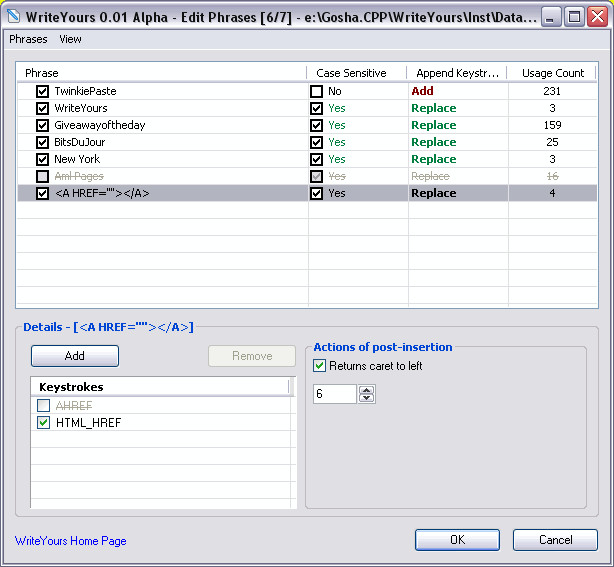The image size is (614, 567).
Task: Click the Cancel button
Action: [x=555, y=540]
